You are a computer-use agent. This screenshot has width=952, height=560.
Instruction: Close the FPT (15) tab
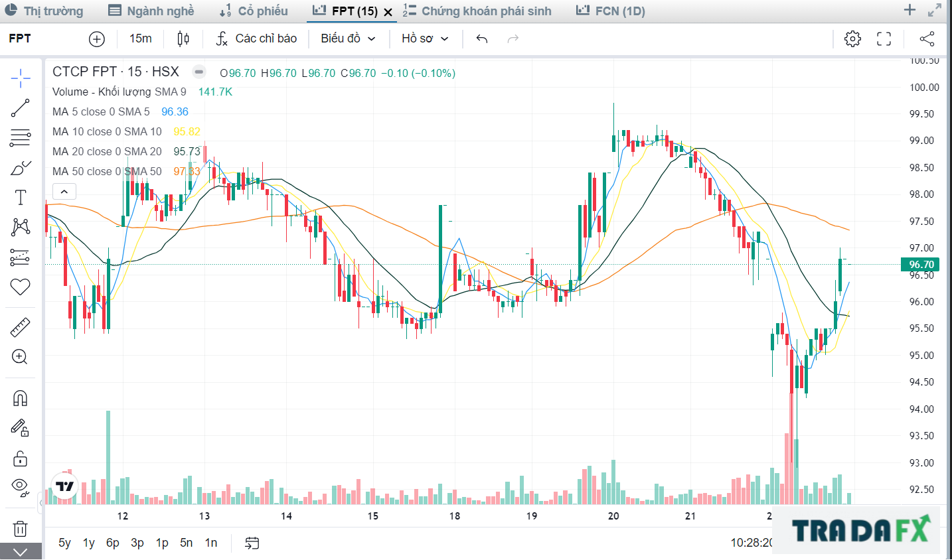click(x=388, y=11)
